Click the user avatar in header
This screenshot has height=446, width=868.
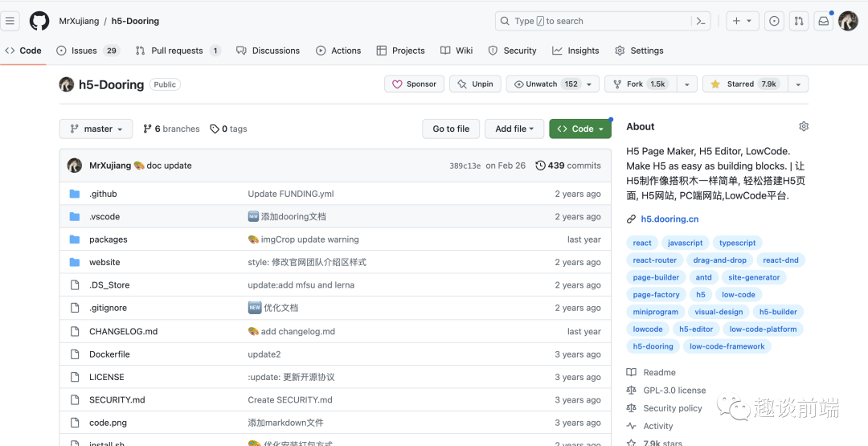tap(848, 21)
